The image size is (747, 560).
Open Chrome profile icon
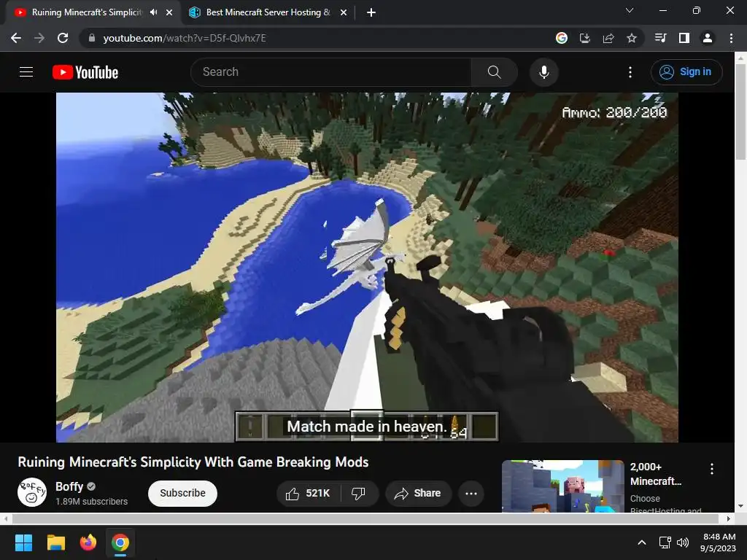click(708, 38)
